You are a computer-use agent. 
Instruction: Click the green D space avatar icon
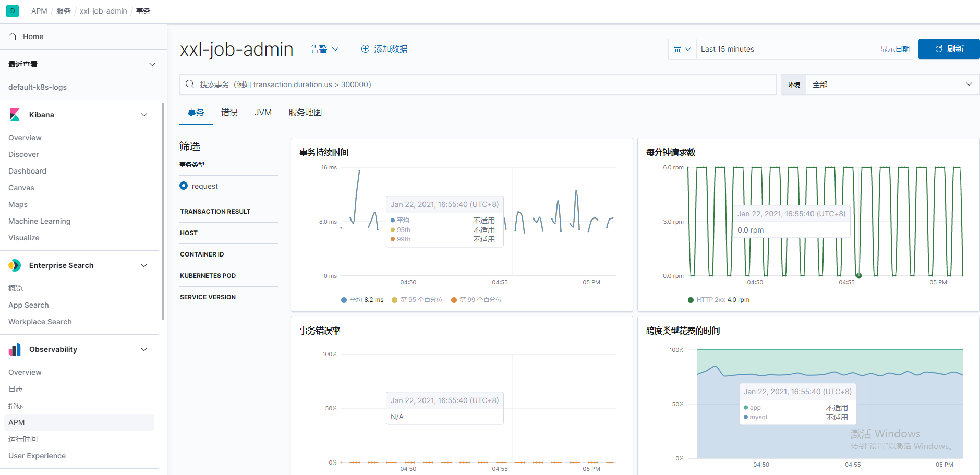click(13, 11)
